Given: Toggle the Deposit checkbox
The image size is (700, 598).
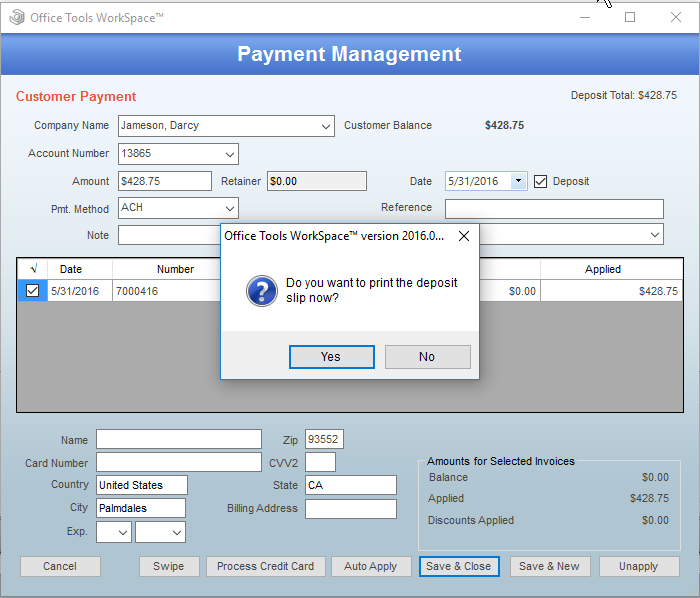Looking at the screenshot, I should pyautogui.click(x=540, y=181).
